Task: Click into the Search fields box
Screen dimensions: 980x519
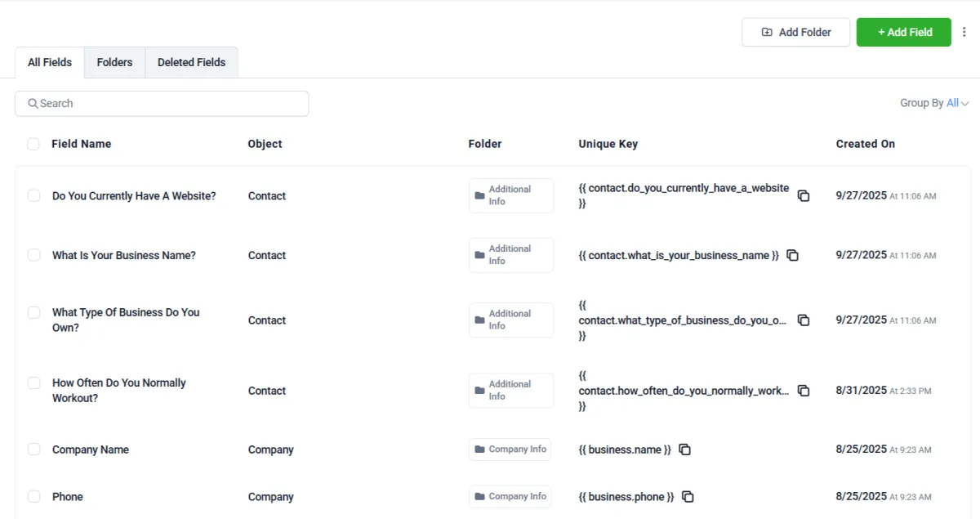Action: coord(162,104)
